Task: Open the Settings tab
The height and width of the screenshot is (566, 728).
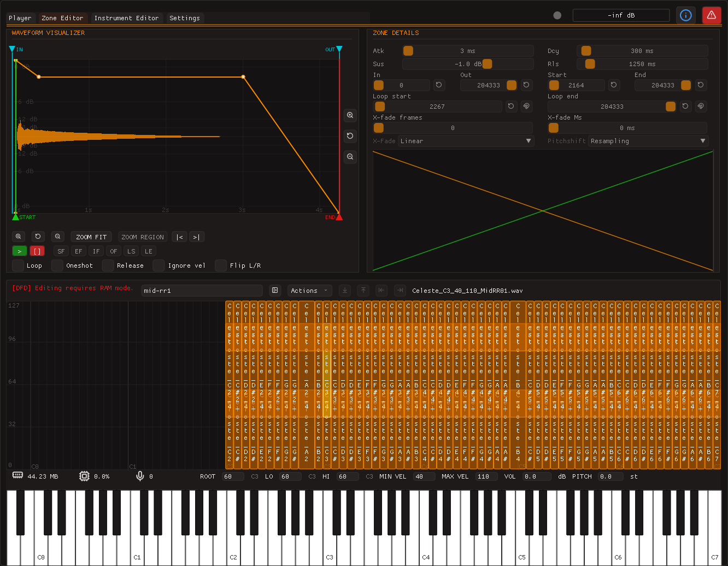Action: point(185,18)
